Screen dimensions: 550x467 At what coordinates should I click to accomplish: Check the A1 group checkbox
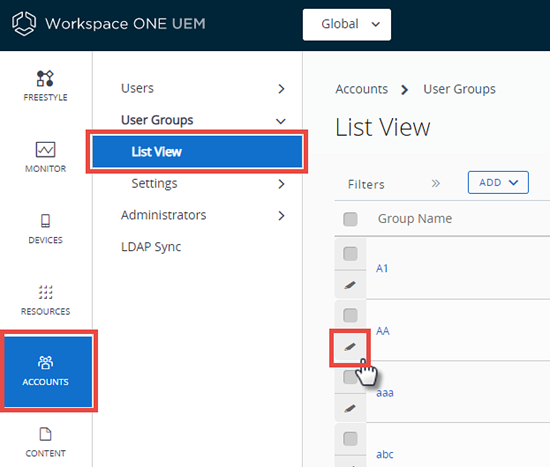(x=350, y=254)
